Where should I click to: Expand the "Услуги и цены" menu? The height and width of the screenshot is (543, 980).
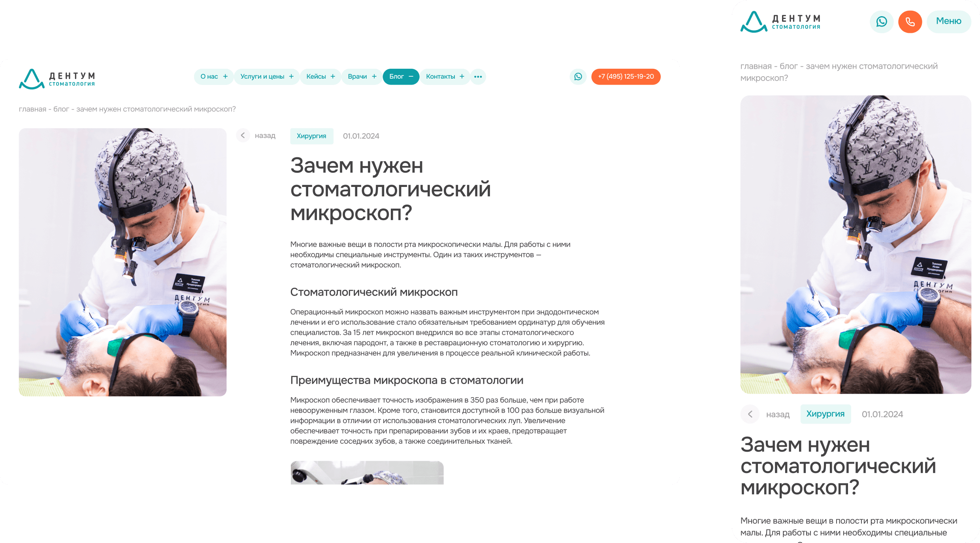[x=267, y=77]
